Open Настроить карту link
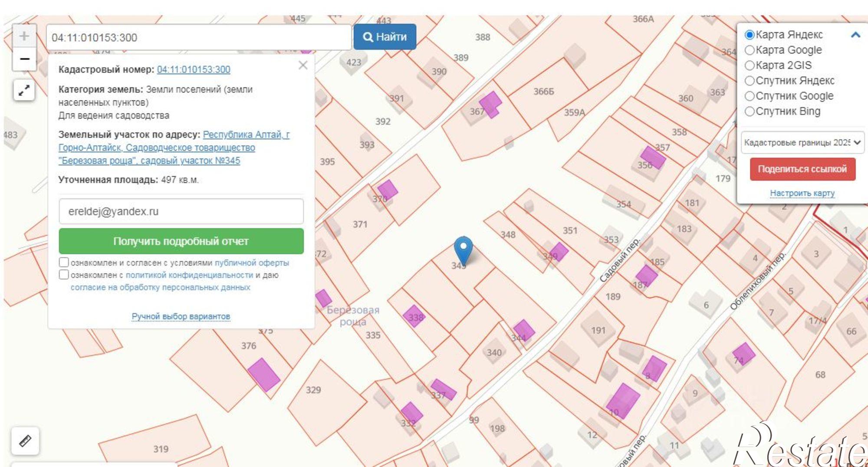 pos(802,193)
